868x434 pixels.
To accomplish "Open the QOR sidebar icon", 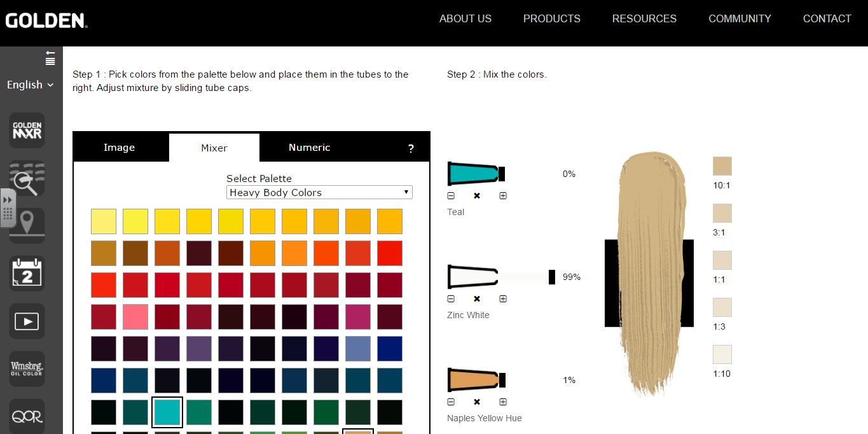I will [26, 415].
